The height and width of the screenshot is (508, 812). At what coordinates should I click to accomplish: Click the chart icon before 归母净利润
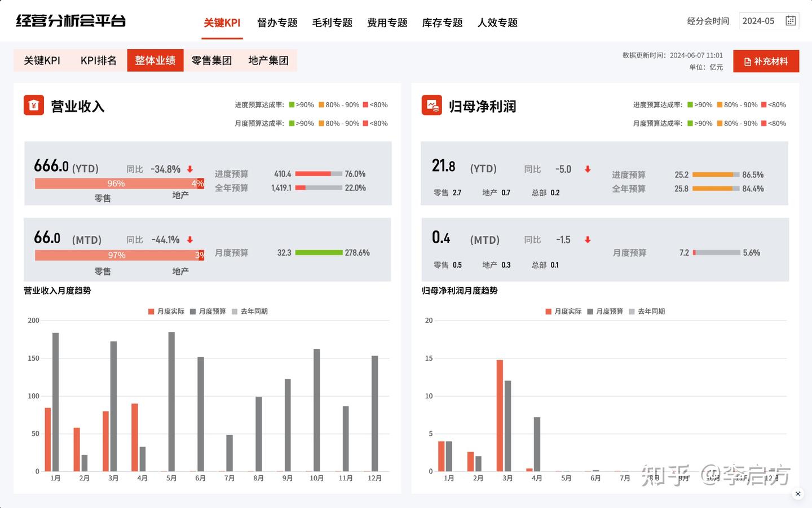click(431, 106)
